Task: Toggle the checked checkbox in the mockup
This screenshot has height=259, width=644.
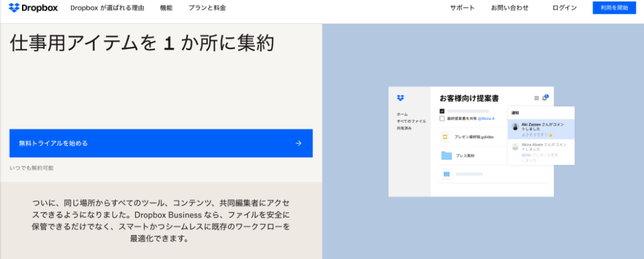Action: (x=442, y=111)
